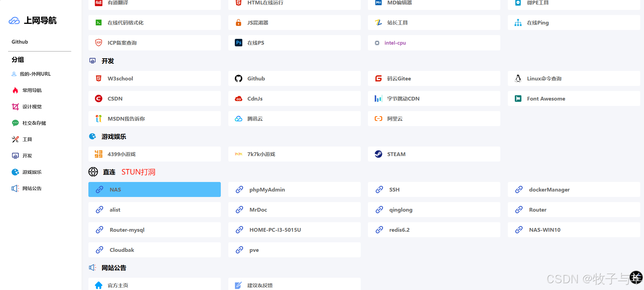Open the highlighted NAS direct link

[x=155, y=189]
